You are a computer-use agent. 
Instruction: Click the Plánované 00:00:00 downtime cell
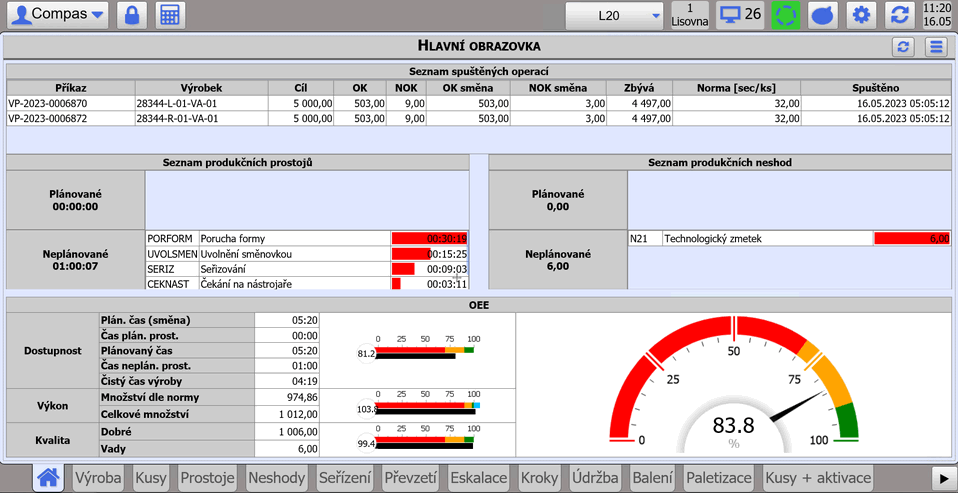[76, 200]
